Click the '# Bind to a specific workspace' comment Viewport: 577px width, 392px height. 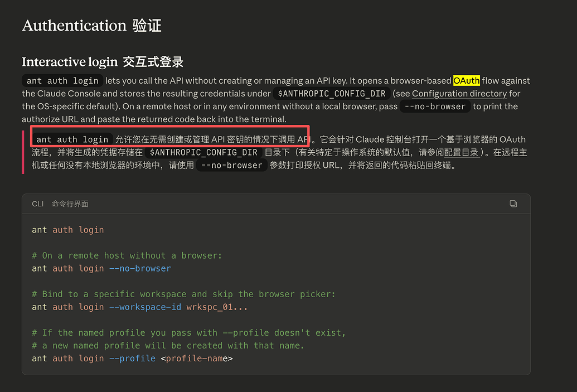[183, 294]
